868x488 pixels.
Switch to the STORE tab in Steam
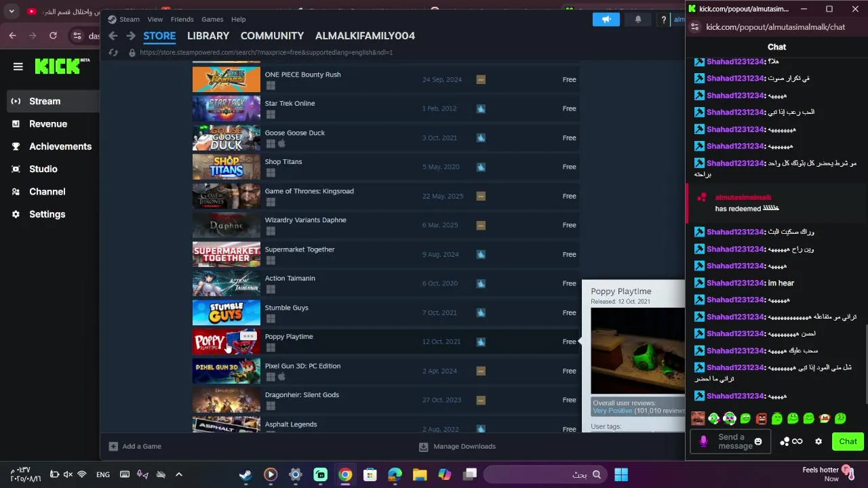pos(159,35)
